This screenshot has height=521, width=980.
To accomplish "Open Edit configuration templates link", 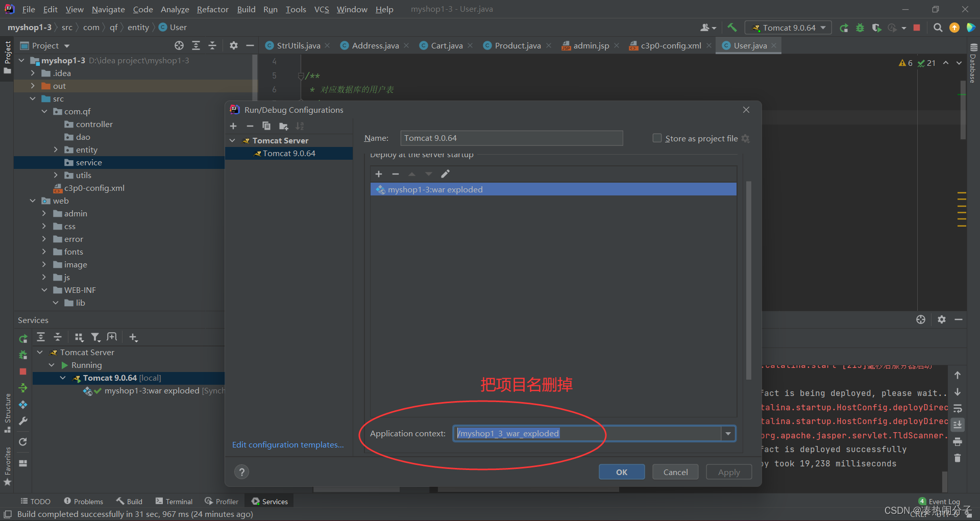I will 288,445.
